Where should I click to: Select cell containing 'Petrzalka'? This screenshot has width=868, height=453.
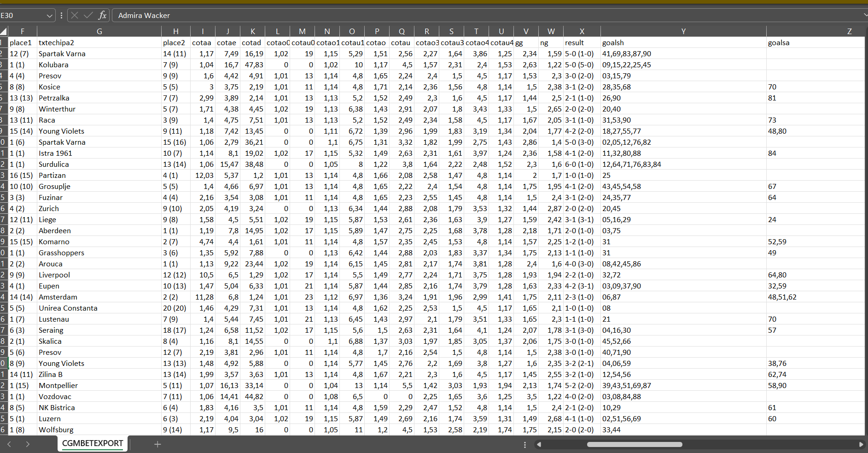click(x=99, y=98)
